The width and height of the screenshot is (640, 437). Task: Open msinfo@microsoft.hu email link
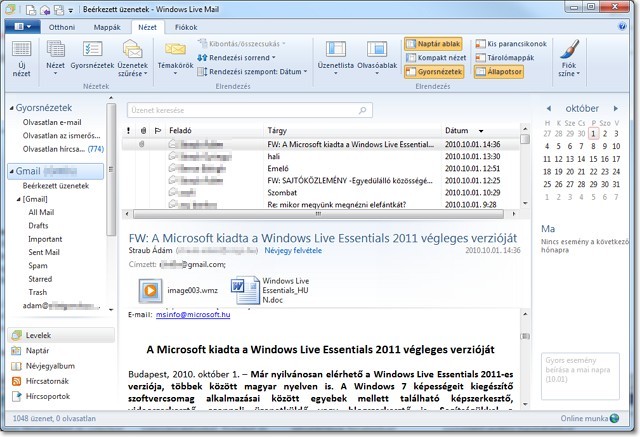(193, 315)
